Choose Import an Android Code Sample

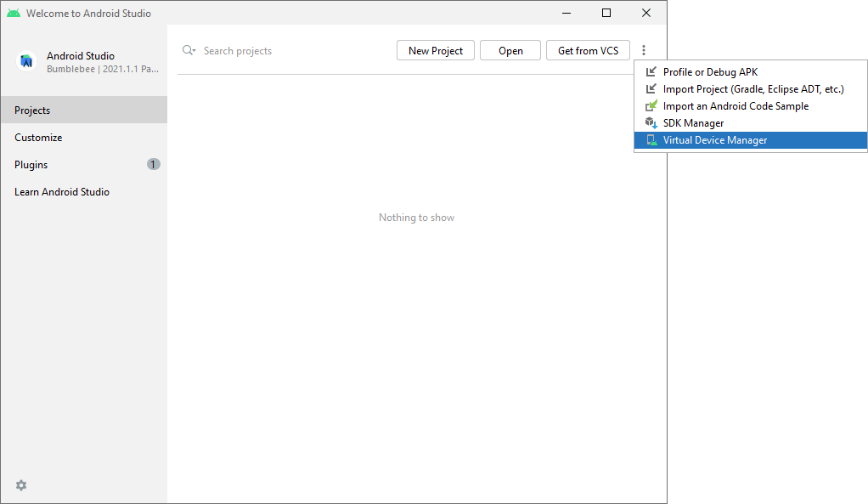750,106
